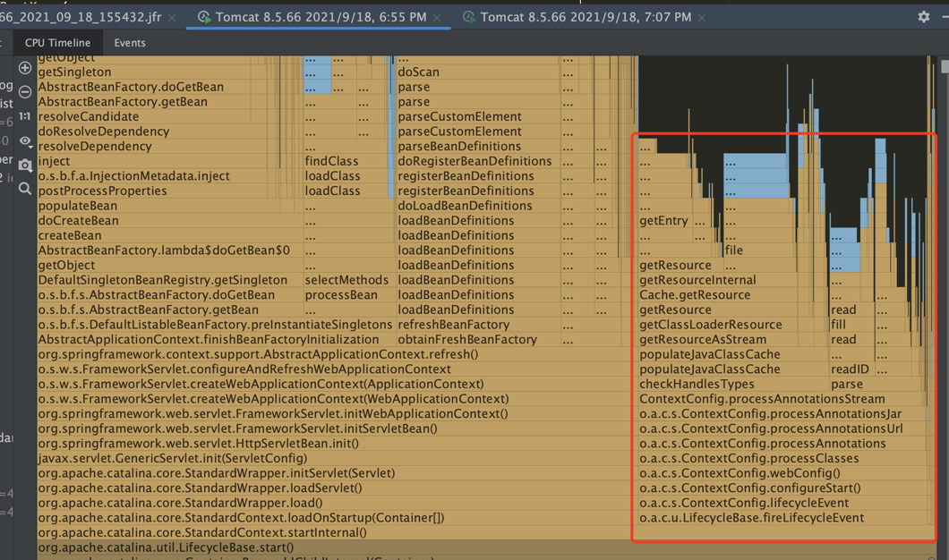Click the zoom out icon

(25, 92)
